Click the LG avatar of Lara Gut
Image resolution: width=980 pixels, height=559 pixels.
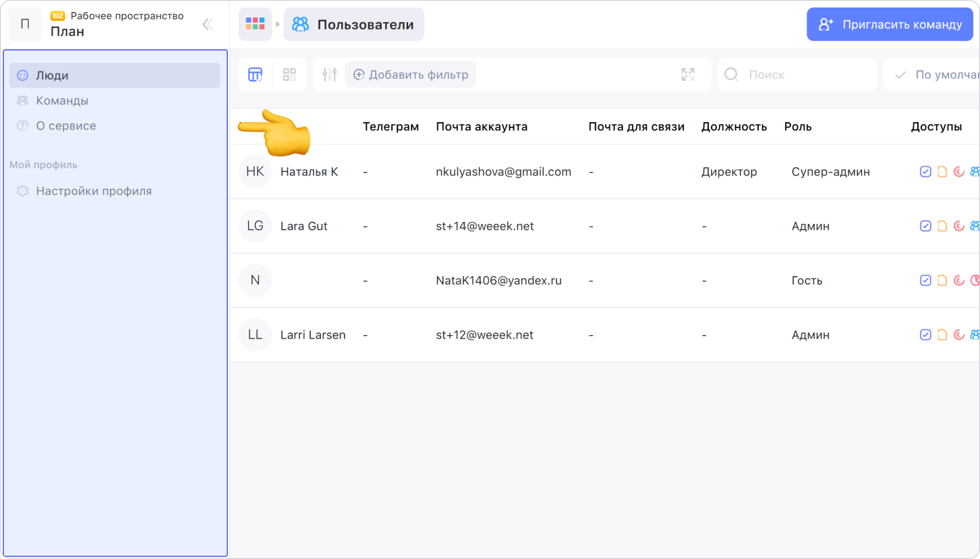coord(255,226)
